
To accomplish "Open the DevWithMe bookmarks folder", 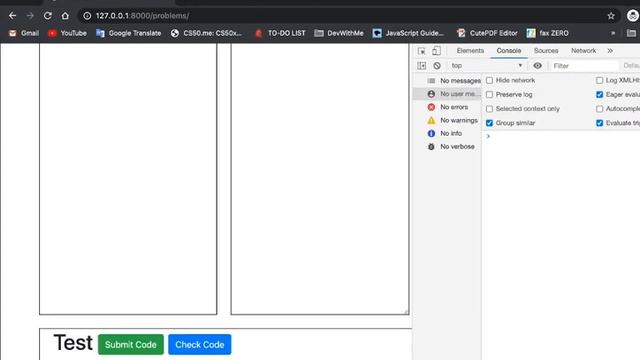I will pos(339,33).
